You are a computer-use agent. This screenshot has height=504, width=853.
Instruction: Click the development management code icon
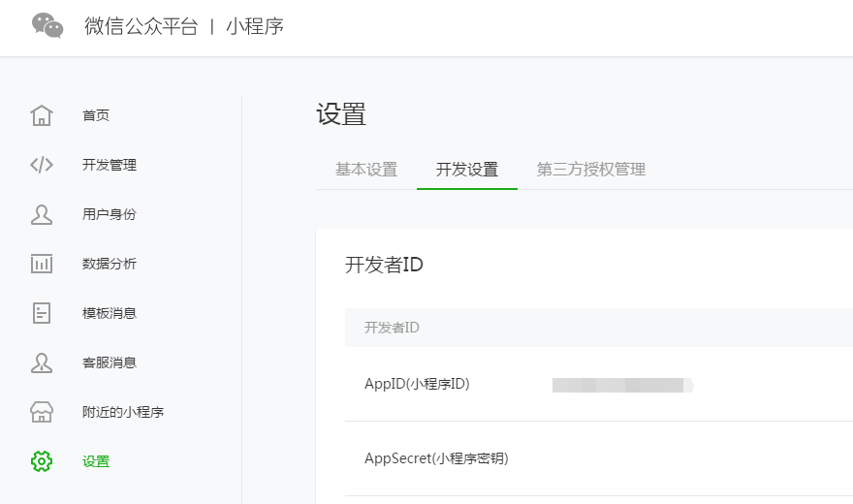click(42, 165)
